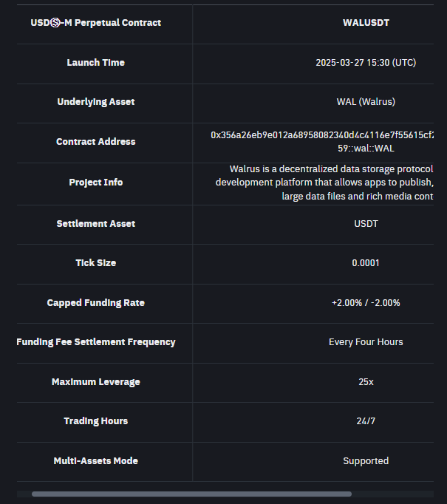Click the 24/7 trading hours value
The width and height of the screenshot is (447, 504).
[366, 421]
